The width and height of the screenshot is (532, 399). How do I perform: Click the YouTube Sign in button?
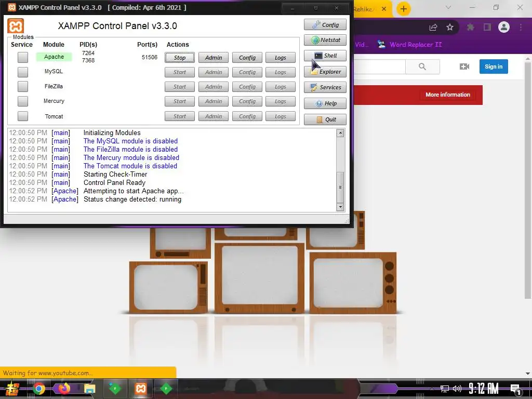[x=494, y=66]
